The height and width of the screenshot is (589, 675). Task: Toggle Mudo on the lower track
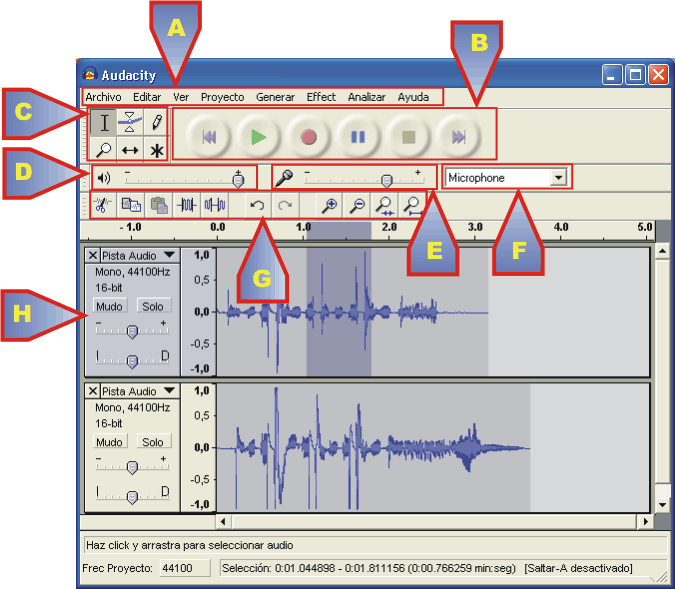(109, 442)
